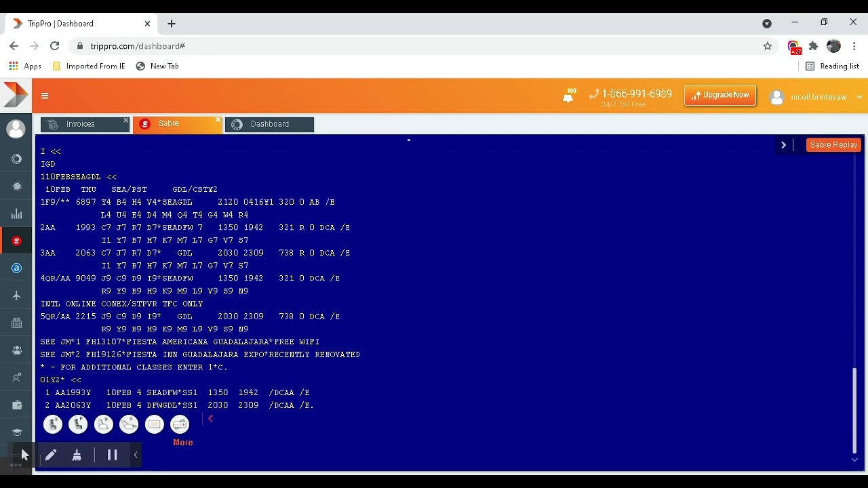868x488 pixels.
Task: Click the toll-free phone number 1-866-991-6989
Action: (x=637, y=94)
